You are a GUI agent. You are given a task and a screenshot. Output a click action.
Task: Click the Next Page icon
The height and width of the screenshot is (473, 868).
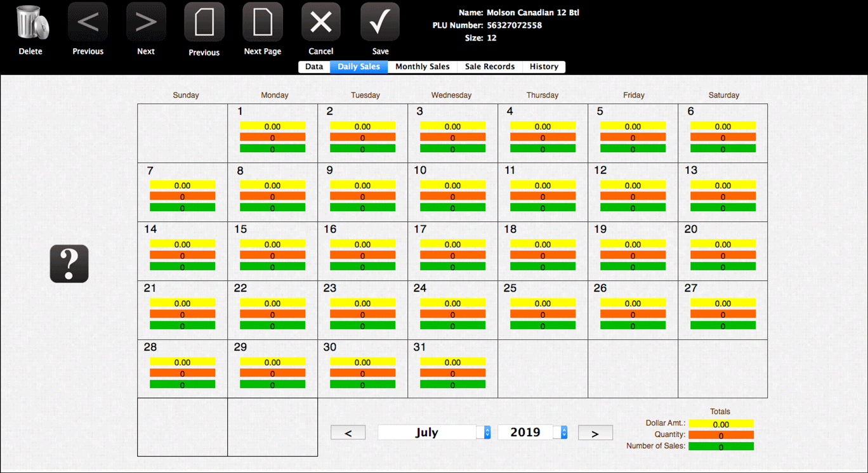click(262, 23)
